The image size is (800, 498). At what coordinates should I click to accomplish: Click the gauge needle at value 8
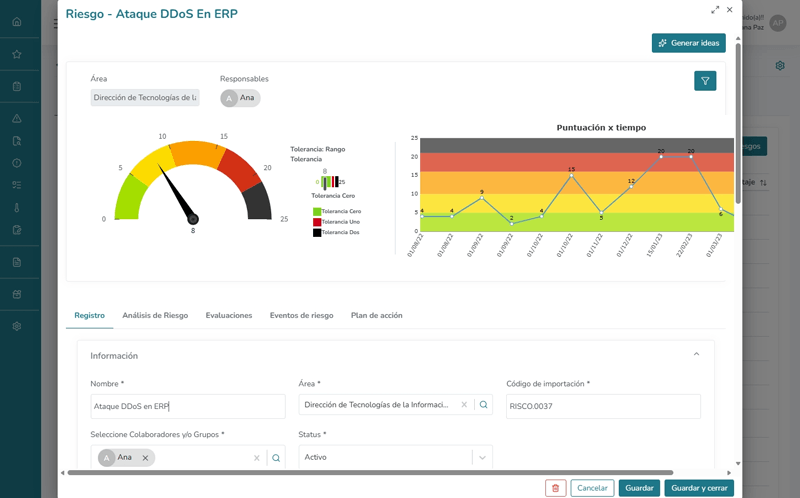click(176, 193)
